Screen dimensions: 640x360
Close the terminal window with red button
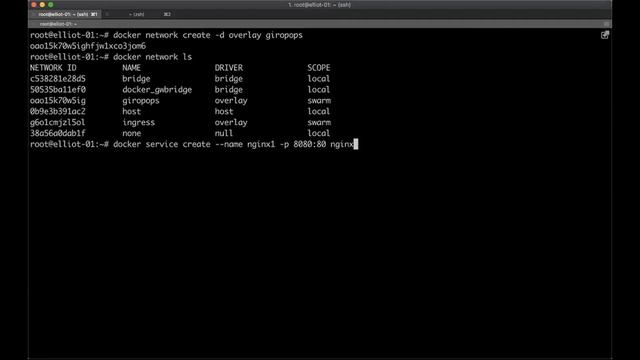pos(34,4)
